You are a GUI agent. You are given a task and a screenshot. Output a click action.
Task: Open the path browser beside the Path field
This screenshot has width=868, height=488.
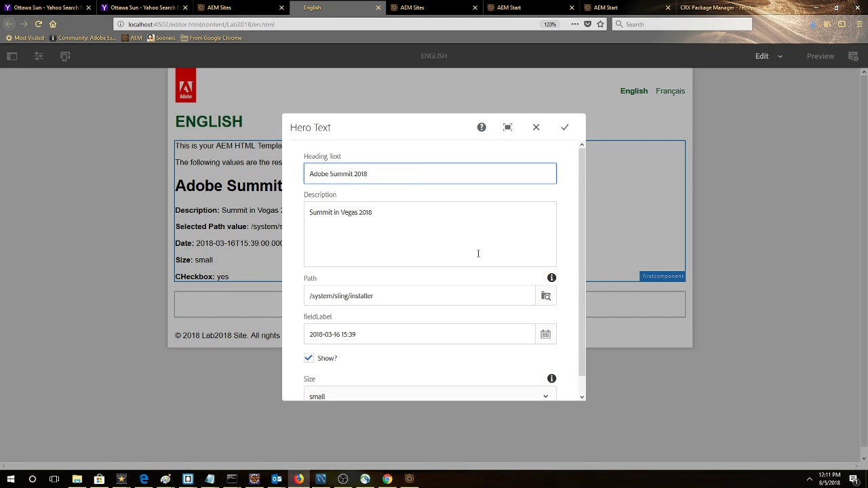pyautogui.click(x=546, y=296)
